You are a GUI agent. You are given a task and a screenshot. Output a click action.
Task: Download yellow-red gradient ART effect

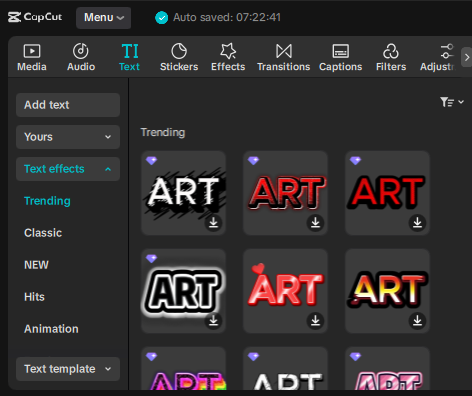pos(417,321)
